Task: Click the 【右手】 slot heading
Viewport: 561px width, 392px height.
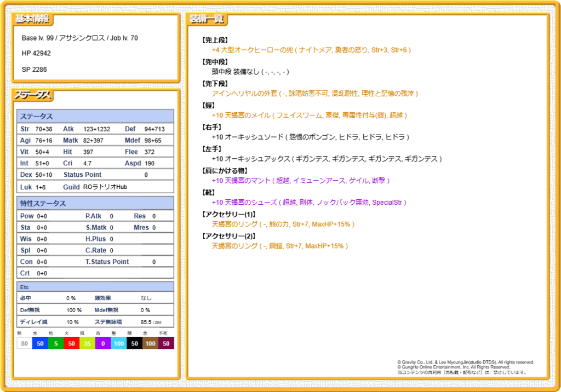Action: [x=211, y=128]
